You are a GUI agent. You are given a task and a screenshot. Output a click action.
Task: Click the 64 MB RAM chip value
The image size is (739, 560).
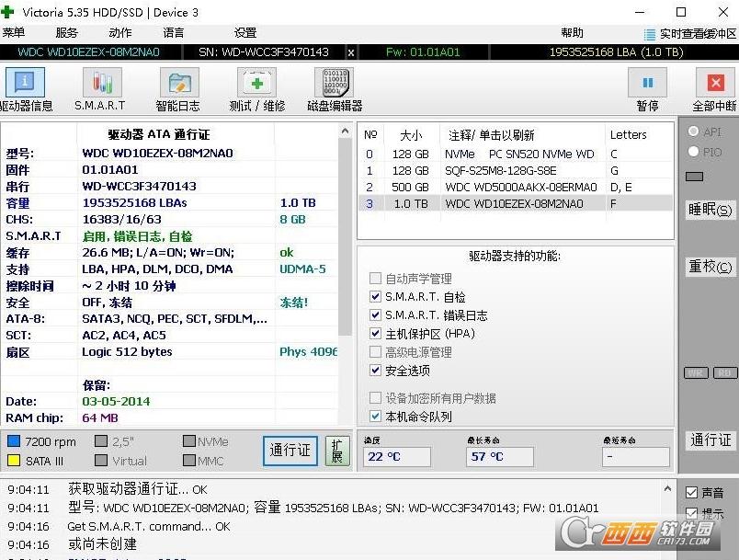pyautogui.click(x=100, y=417)
